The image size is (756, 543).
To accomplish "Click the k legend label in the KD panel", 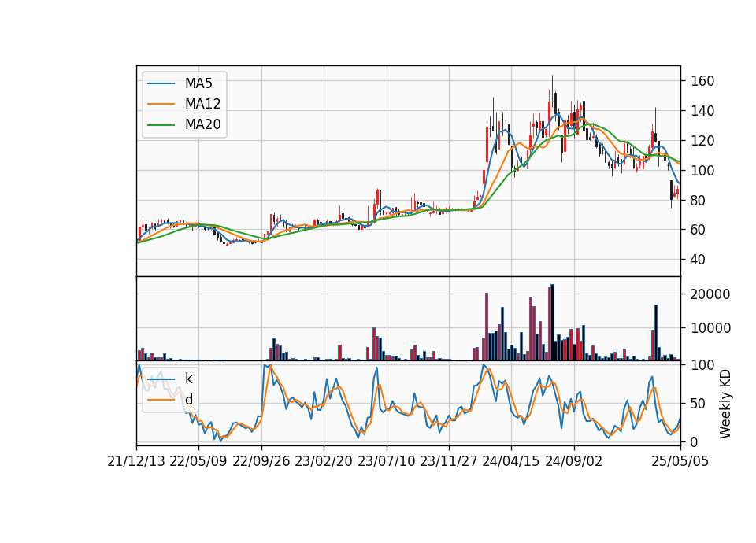I will [188, 379].
